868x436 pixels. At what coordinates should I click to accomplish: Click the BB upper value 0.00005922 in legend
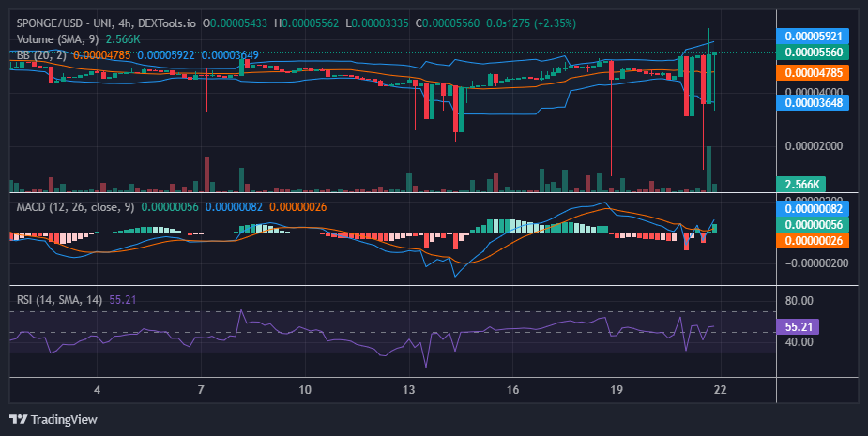pyautogui.click(x=165, y=55)
